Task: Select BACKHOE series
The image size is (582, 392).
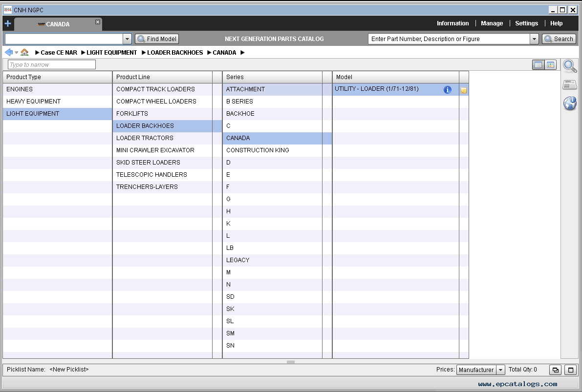Action: (x=273, y=114)
